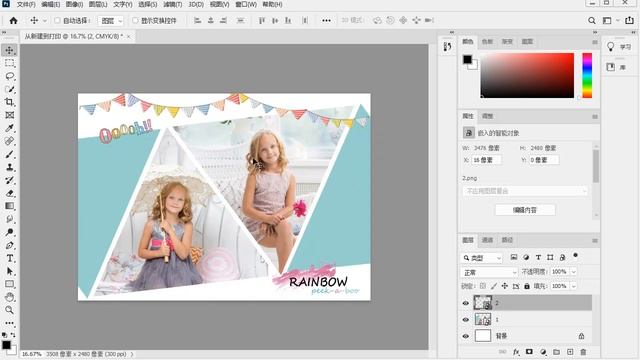Select the Eyedropper tool
640x360 pixels.
coord(9,128)
